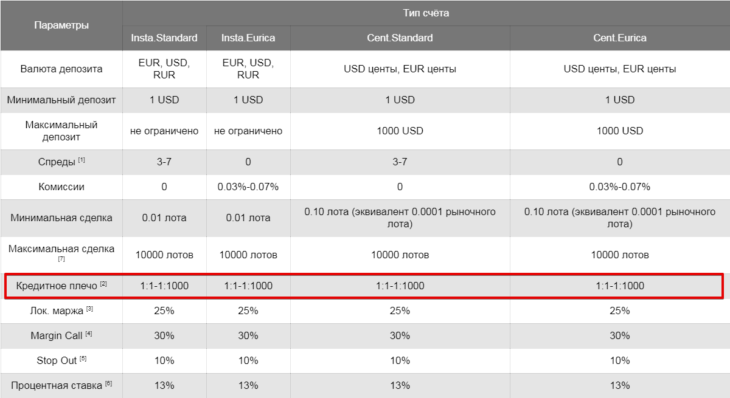Click не ограничено under Insta.Standard

tap(164, 131)
